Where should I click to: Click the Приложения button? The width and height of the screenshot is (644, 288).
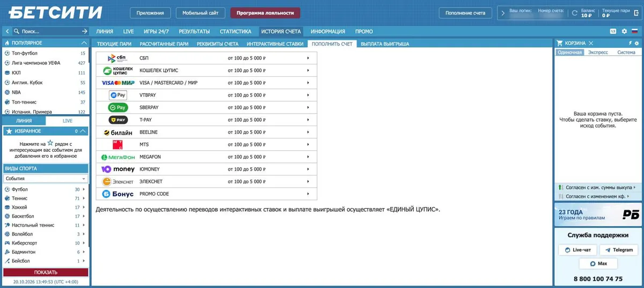pos(150,13)
